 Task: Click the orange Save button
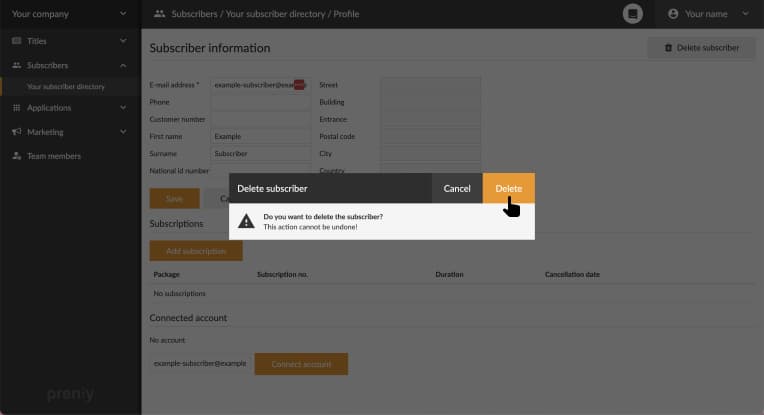[174, 198]
